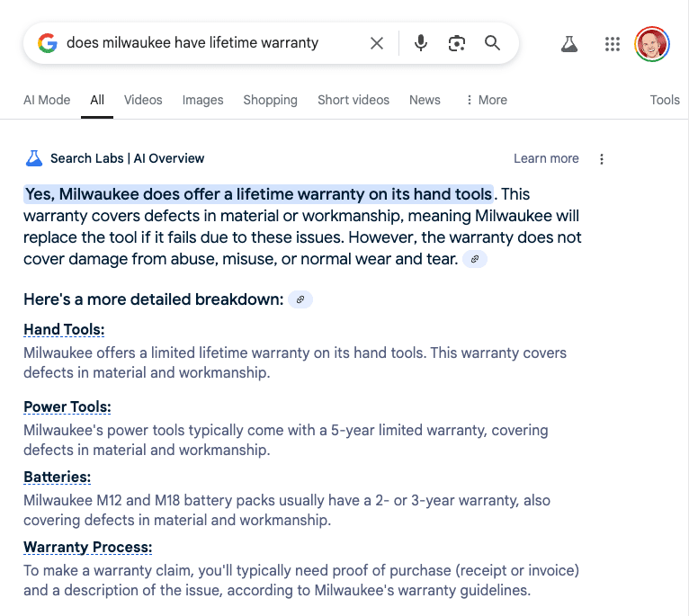Screen dimensions: 689x616
Task: Switch to News tab
Action: tap(425, 100)
